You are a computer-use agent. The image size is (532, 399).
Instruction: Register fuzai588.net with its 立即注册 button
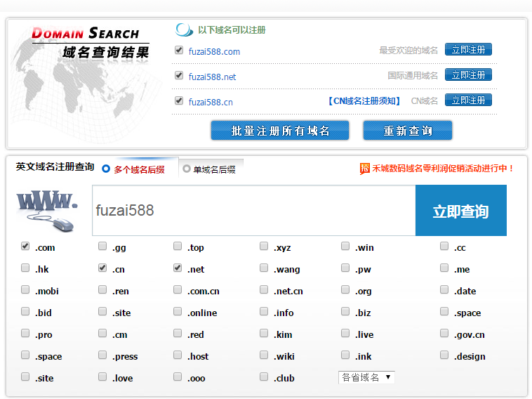468,75
